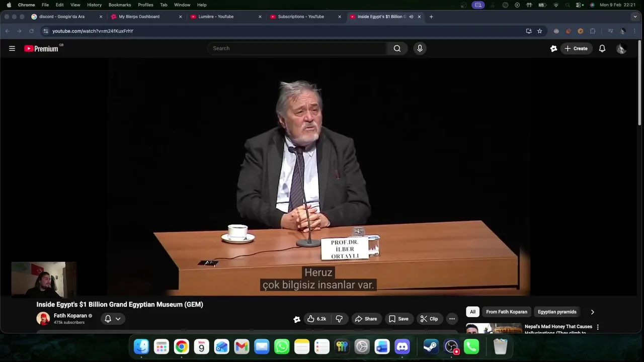Reload the page

(x=31, y=31)
